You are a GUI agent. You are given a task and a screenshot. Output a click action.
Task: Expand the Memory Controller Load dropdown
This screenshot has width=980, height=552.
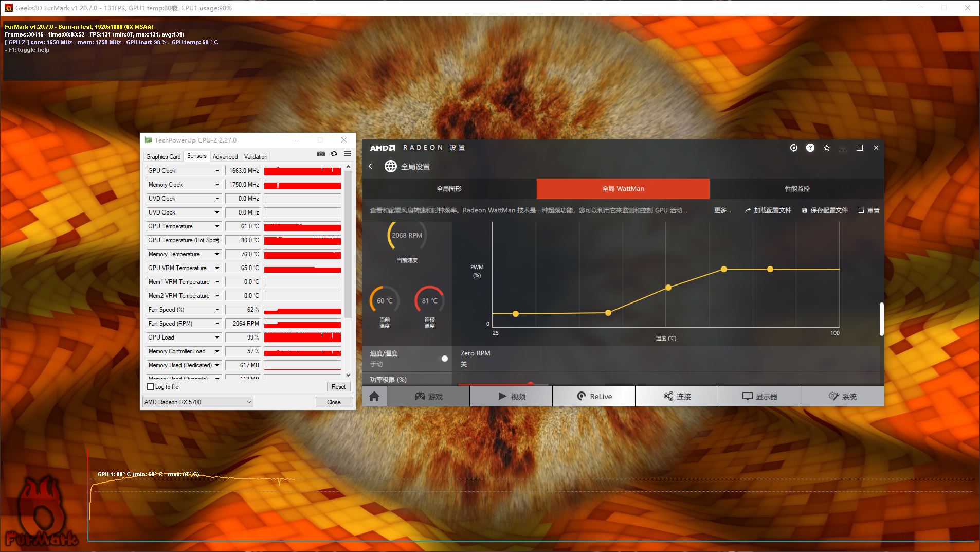pos(217,351)
